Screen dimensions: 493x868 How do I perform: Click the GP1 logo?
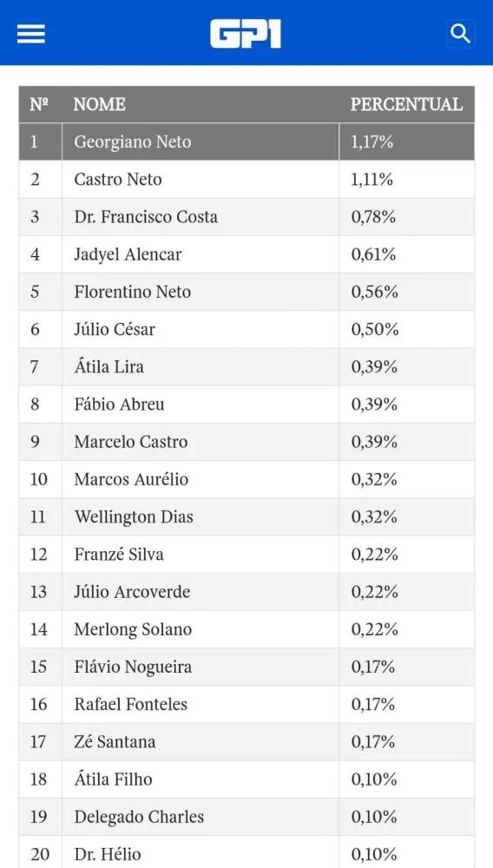246,35
